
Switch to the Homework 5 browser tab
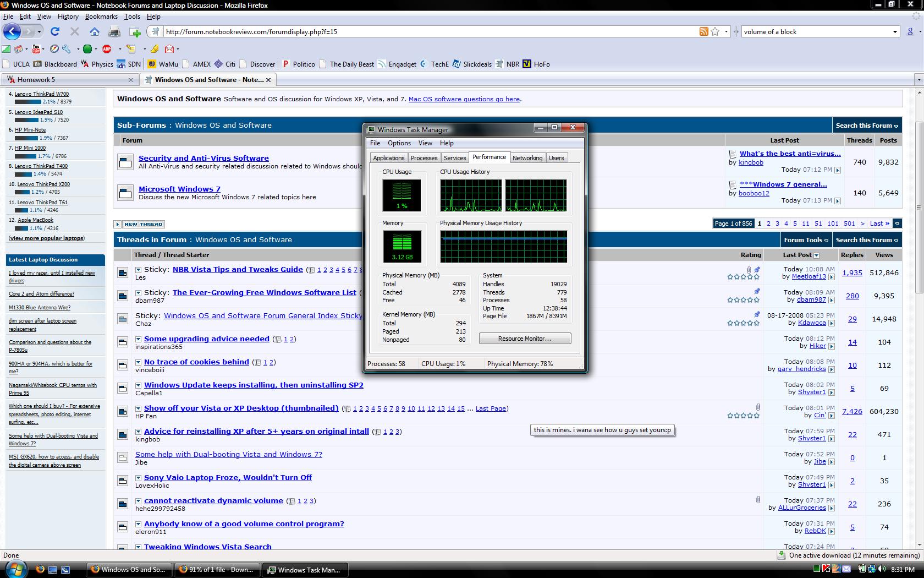69,80
